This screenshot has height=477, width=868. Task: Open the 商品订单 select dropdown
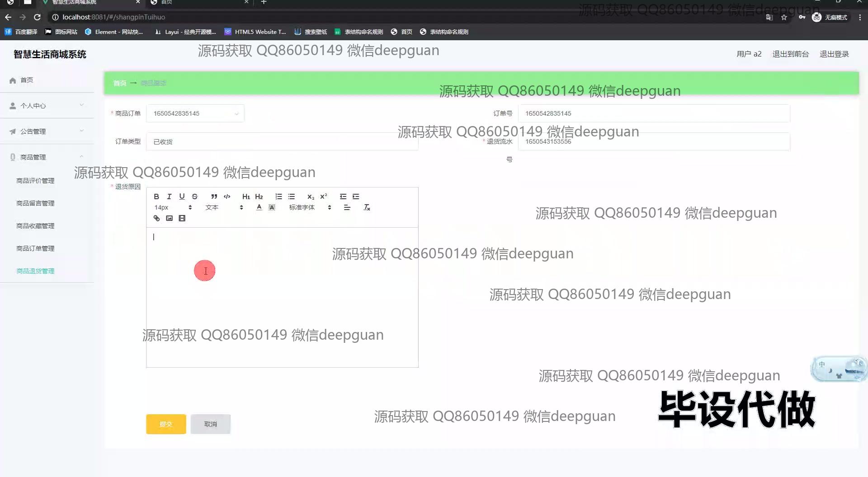pos(195,113)
